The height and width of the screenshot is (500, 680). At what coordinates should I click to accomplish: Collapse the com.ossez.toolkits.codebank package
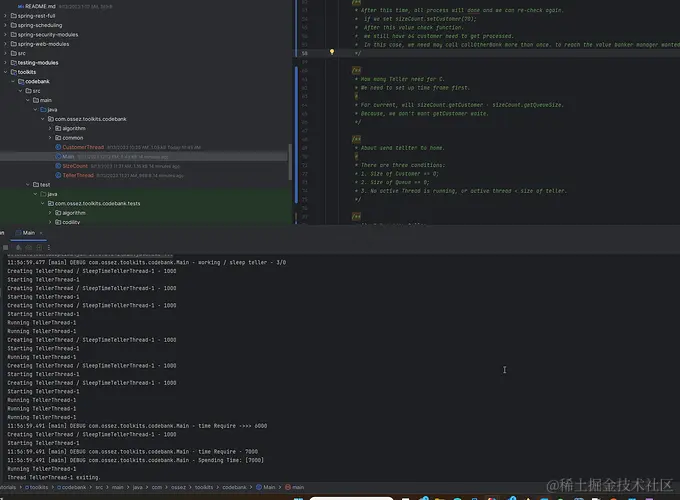42,119
